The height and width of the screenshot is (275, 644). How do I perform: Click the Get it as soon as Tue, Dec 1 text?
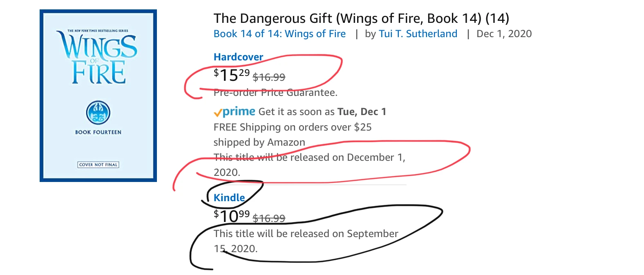[x=322, y=112]
